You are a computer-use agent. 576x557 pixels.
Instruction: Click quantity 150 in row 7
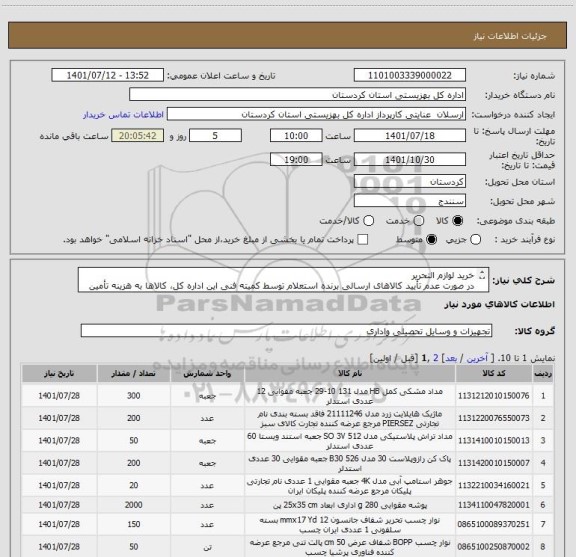point(133,524)
